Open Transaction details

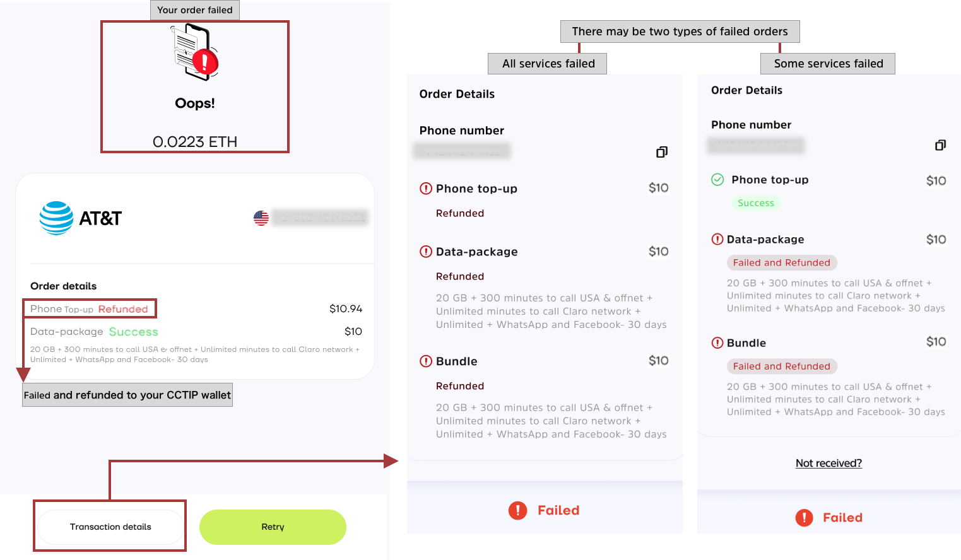coord(110,527)
